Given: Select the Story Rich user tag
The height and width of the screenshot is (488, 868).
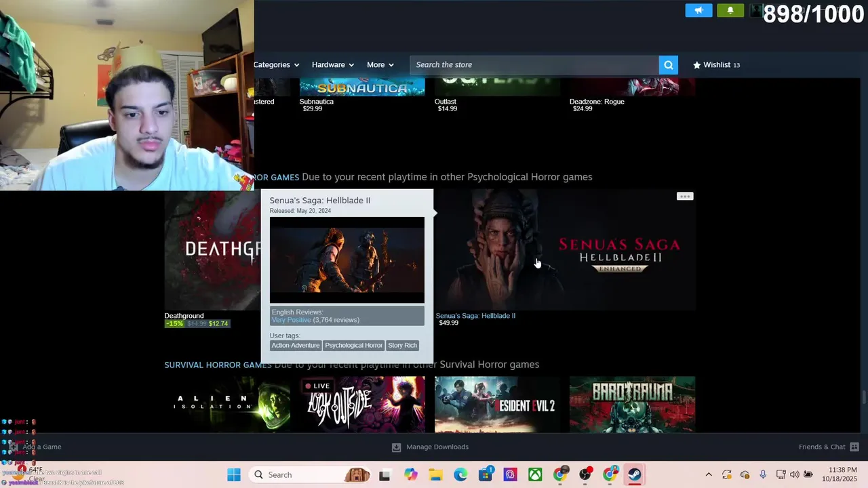Looking at the screenshot, I should pyautogui.click(x=403, y=346).
